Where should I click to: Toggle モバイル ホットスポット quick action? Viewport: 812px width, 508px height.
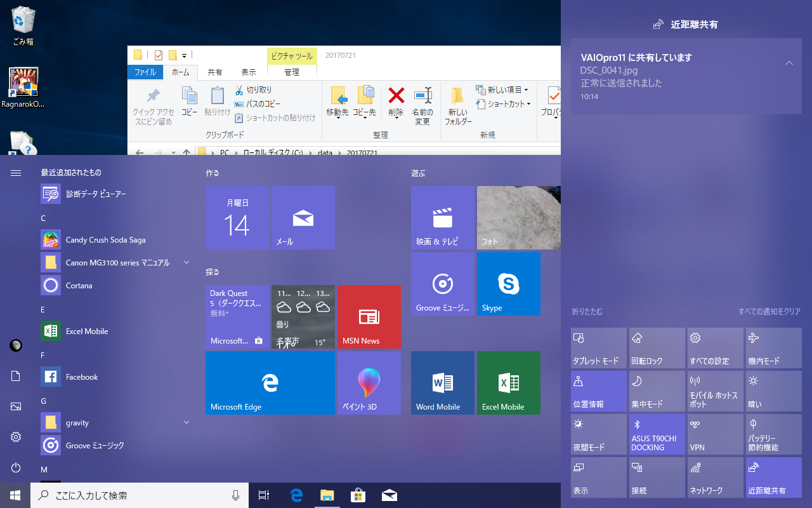[716, 391]
